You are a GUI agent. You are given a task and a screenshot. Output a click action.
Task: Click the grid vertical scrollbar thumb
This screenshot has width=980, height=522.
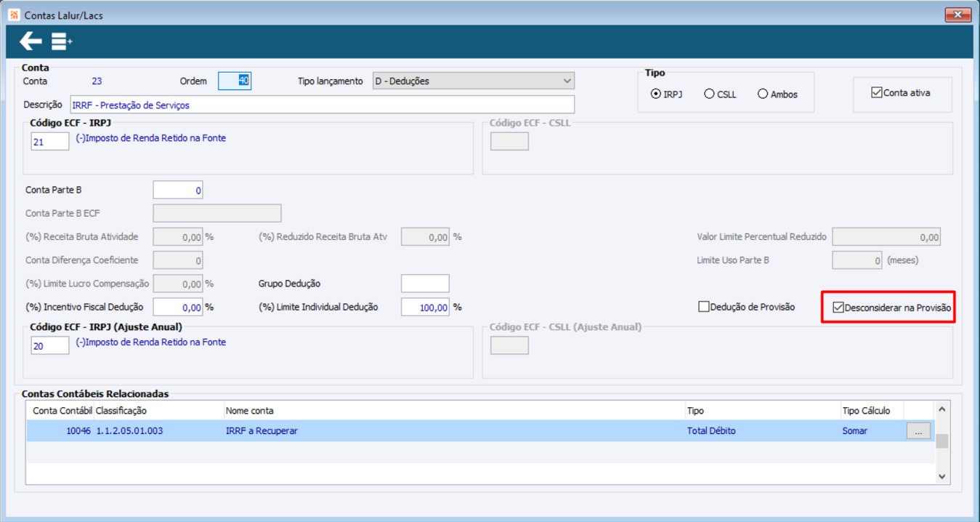coord(941,441)
